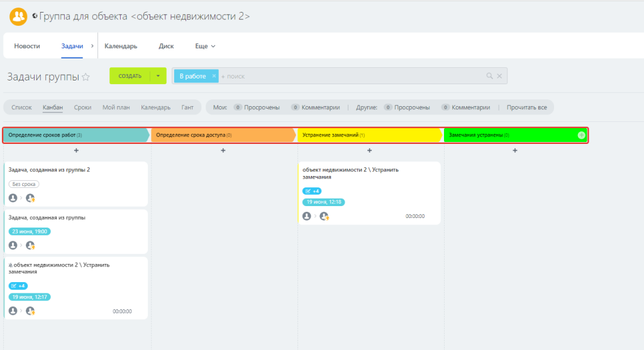
Task: Click checklist +4 badge in yellow column card
Action: click(x=312, y=191)
